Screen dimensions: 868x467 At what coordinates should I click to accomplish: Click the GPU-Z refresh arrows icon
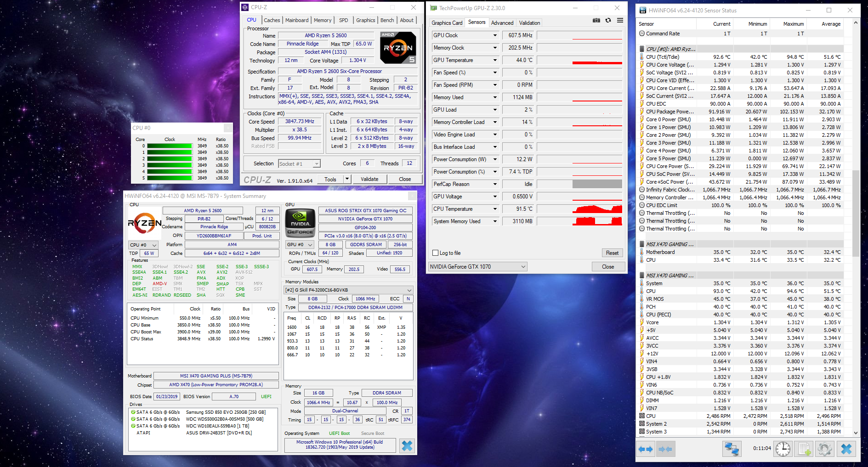[608, 20]
